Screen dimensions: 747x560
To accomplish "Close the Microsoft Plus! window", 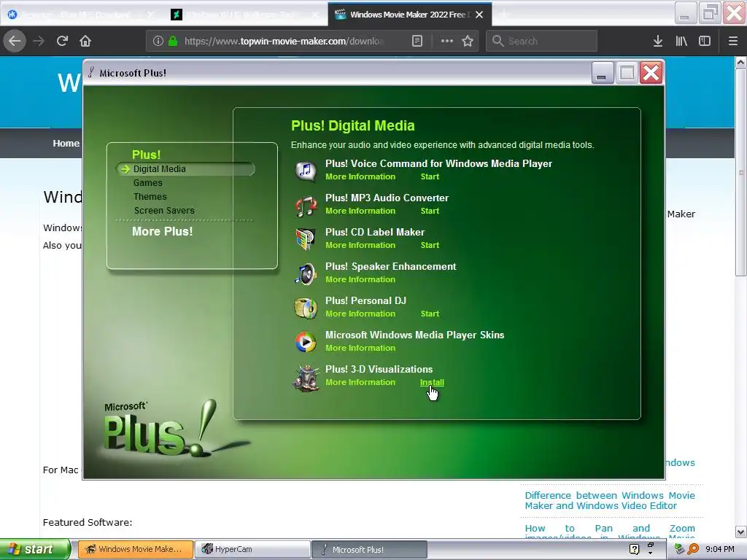I will 651,74.
